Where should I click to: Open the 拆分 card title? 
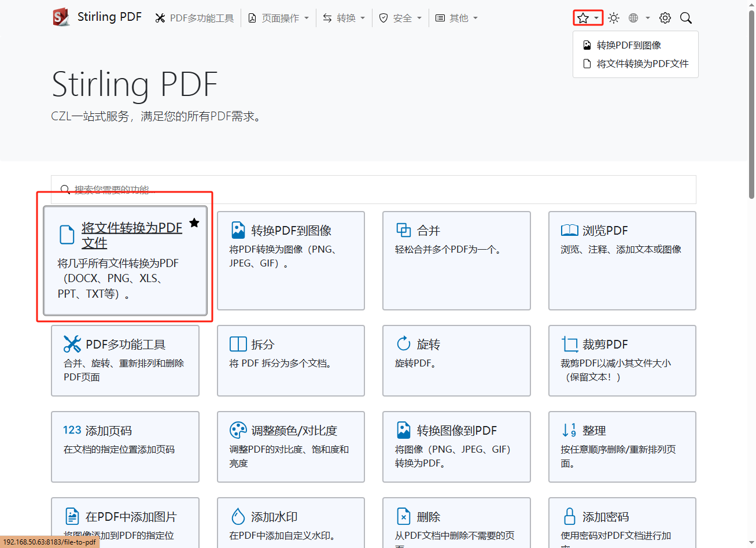(263, 345)
